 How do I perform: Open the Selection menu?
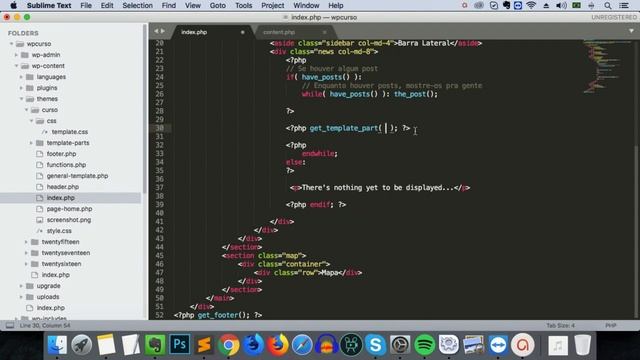(138, 6)
